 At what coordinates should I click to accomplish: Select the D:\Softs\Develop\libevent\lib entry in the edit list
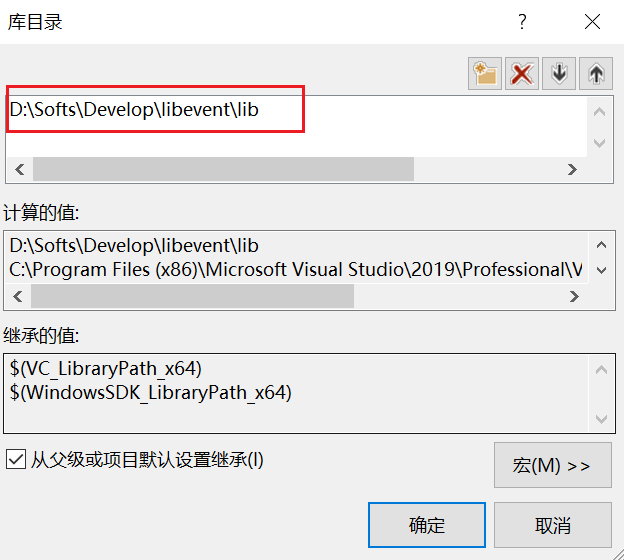click(x=135, y=109)
